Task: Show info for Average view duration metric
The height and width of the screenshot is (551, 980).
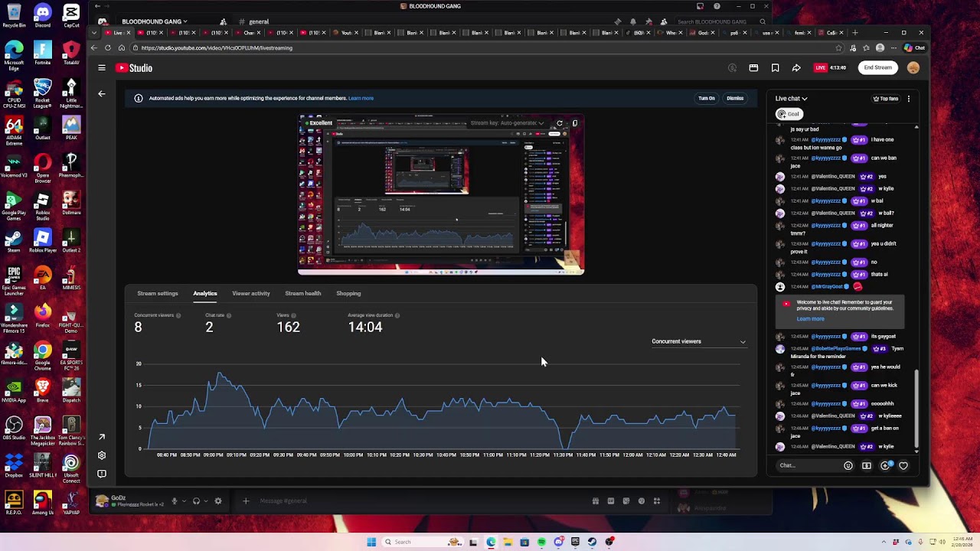Action: tap(397, 315)
